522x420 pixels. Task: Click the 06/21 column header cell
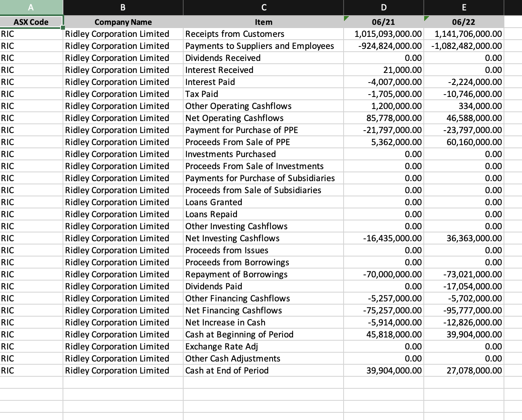tap(383, 22)
